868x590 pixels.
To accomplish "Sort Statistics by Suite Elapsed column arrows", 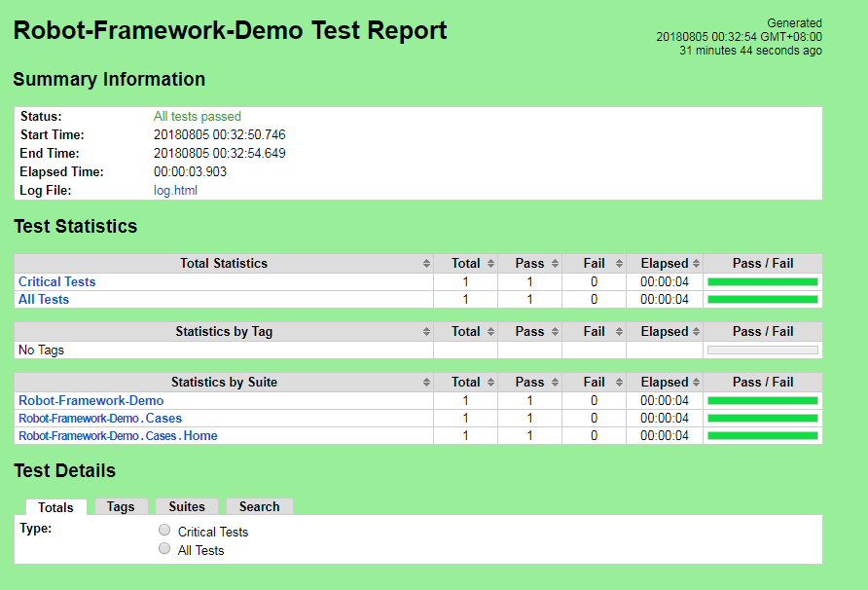I will 696,383.
